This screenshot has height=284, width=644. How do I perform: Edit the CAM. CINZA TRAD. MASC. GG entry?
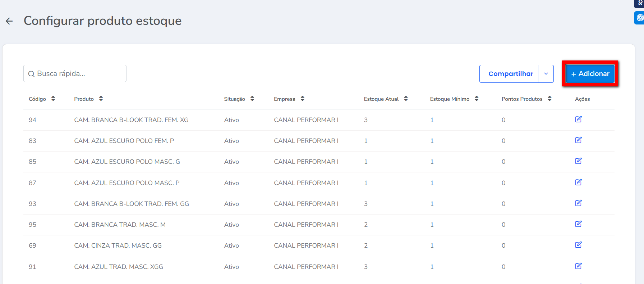578,245
